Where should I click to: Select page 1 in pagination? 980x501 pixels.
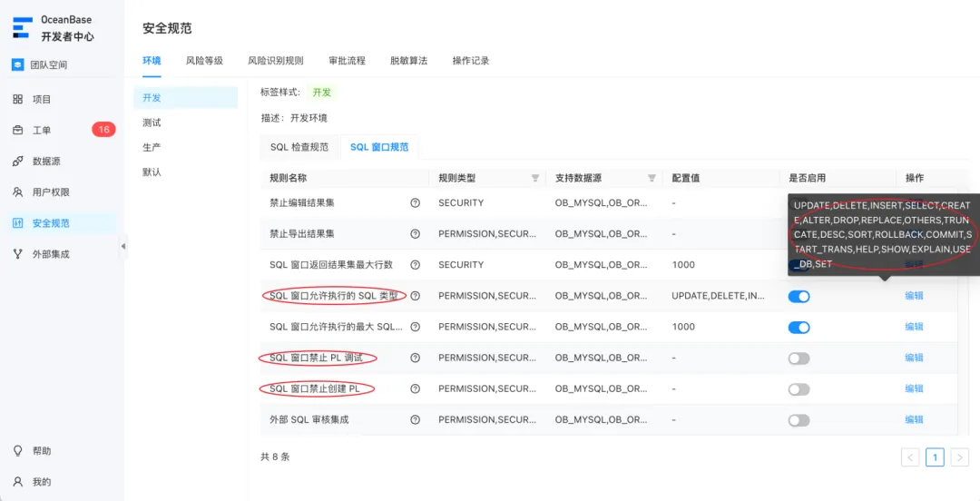[935, 457]
